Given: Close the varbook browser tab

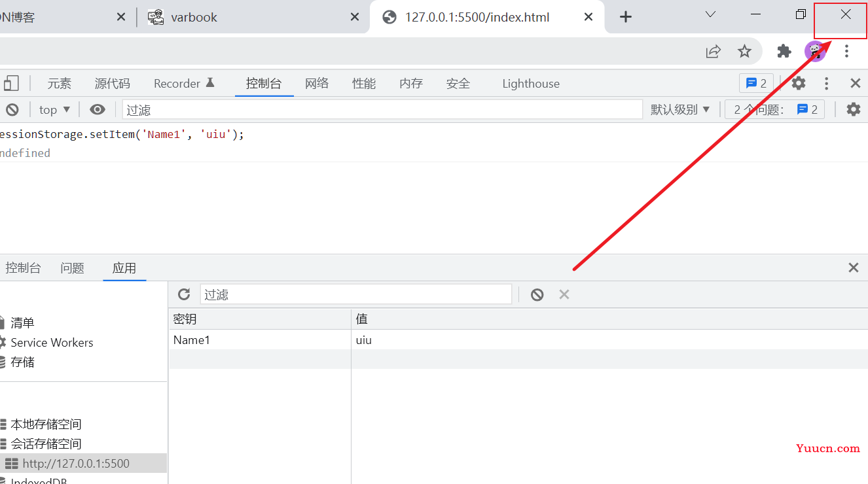Looking at the screenshot, I should point(354,17).
